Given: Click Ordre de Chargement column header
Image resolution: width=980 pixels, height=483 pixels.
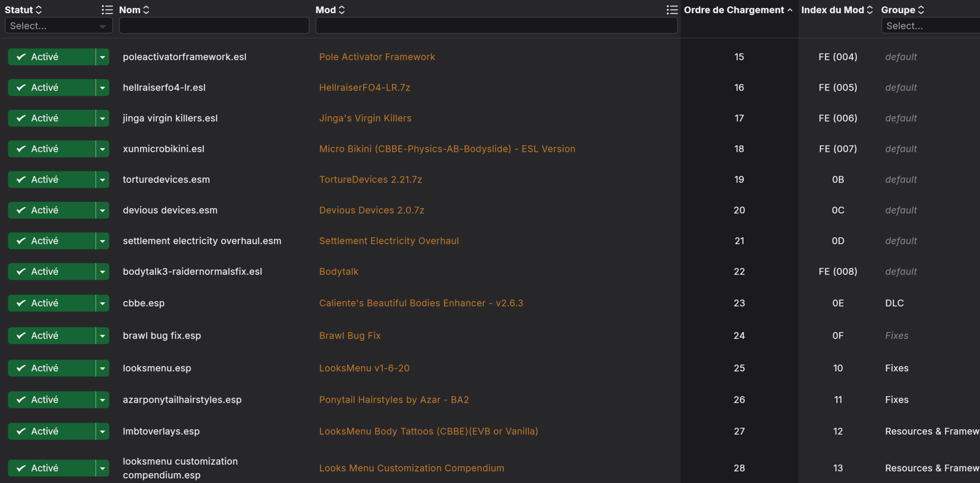Looking at the screenshot, I should tap(733, 10).
